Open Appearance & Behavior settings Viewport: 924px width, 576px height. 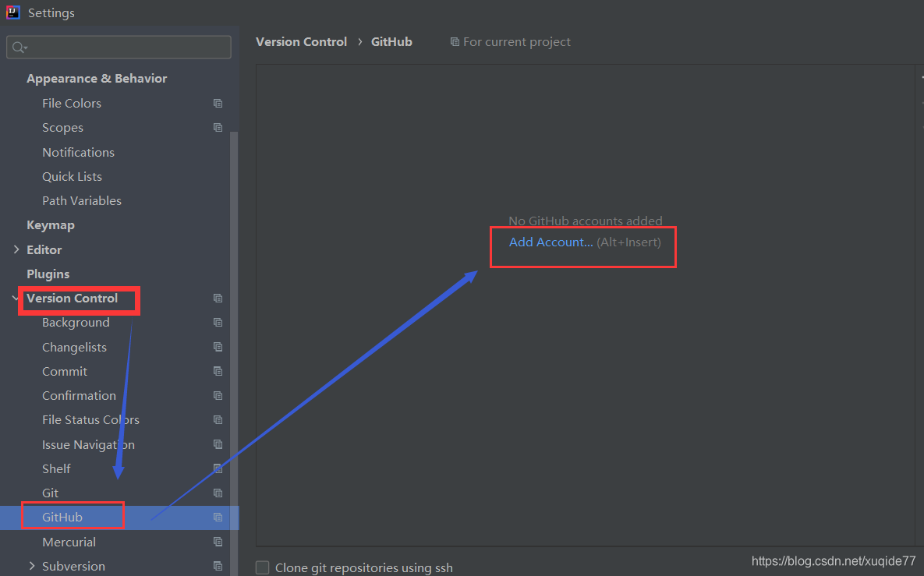97,78
